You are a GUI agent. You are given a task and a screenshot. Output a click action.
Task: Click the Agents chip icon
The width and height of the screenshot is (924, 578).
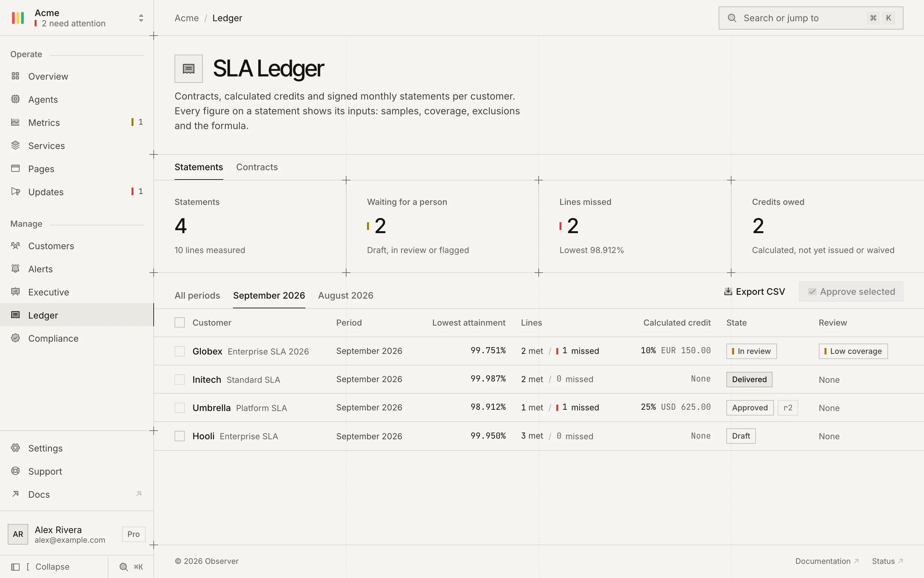pyautogui.click(x=15, y=99)
